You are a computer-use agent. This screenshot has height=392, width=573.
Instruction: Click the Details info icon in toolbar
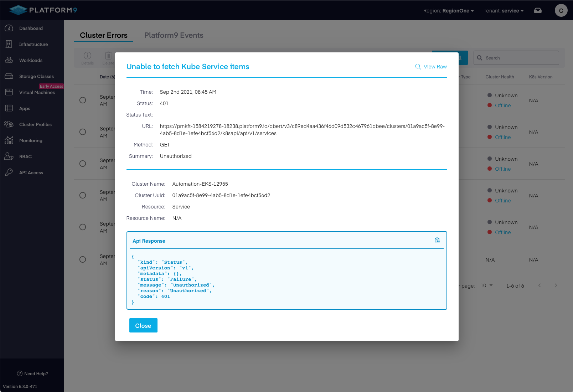coord(87,56)
